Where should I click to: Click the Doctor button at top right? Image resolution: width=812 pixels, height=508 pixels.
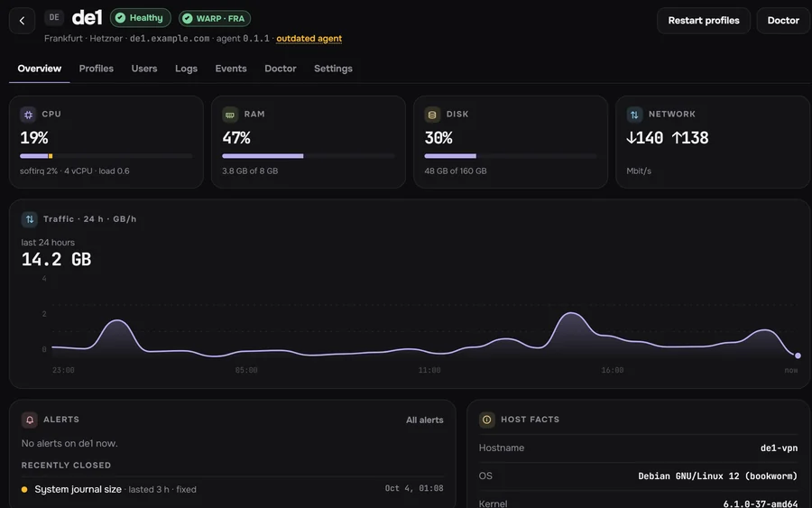783,21
